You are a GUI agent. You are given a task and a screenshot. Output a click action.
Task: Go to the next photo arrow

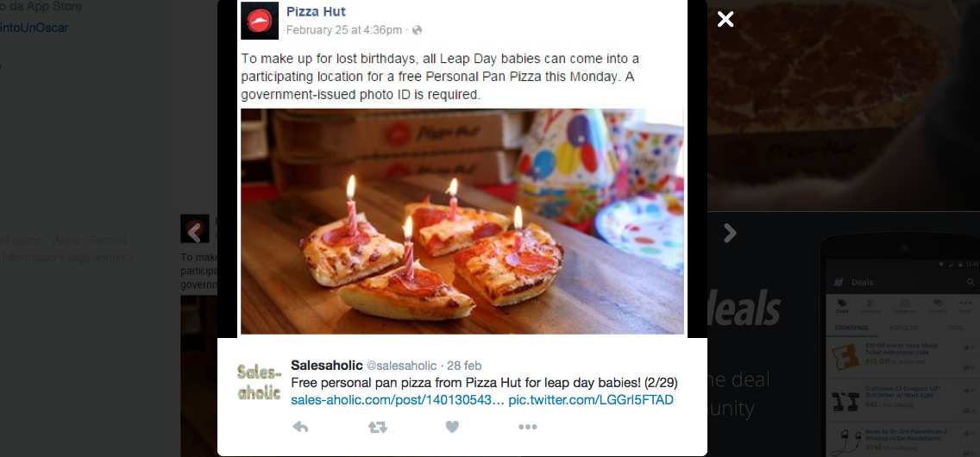click(730, 232)
